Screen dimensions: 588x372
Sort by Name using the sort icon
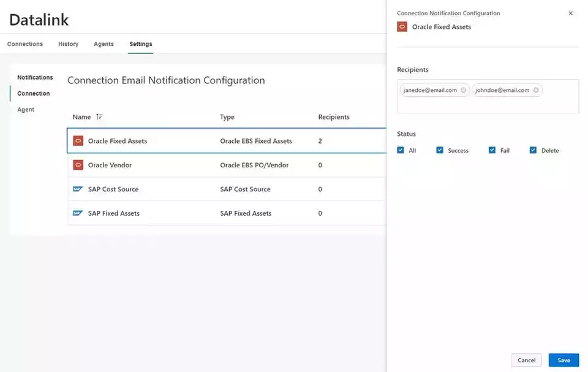[99, 116]
